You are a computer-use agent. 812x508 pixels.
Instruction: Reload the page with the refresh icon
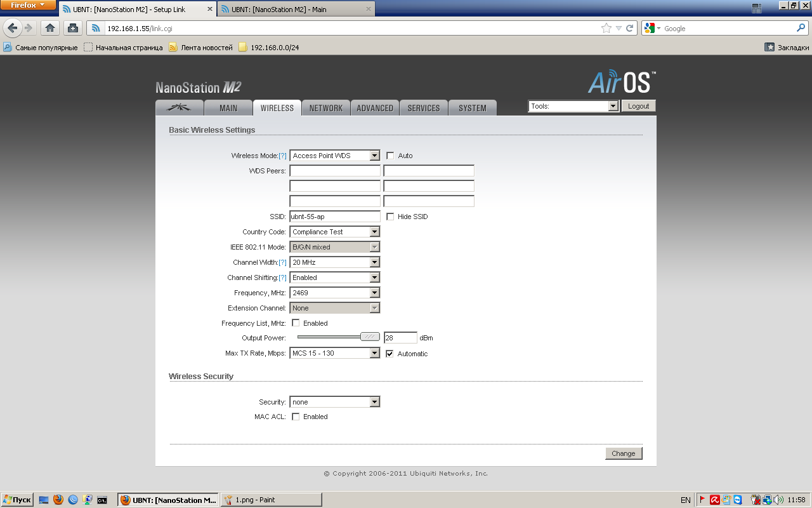click(630, 28)
